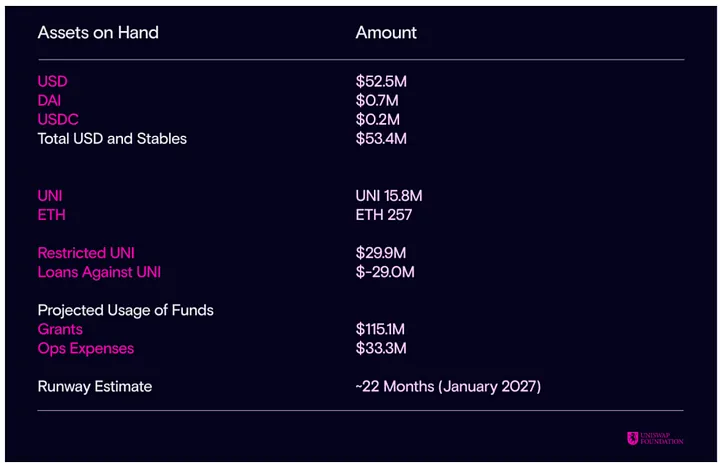Click the pink UNI asset label

pos(50,196)
